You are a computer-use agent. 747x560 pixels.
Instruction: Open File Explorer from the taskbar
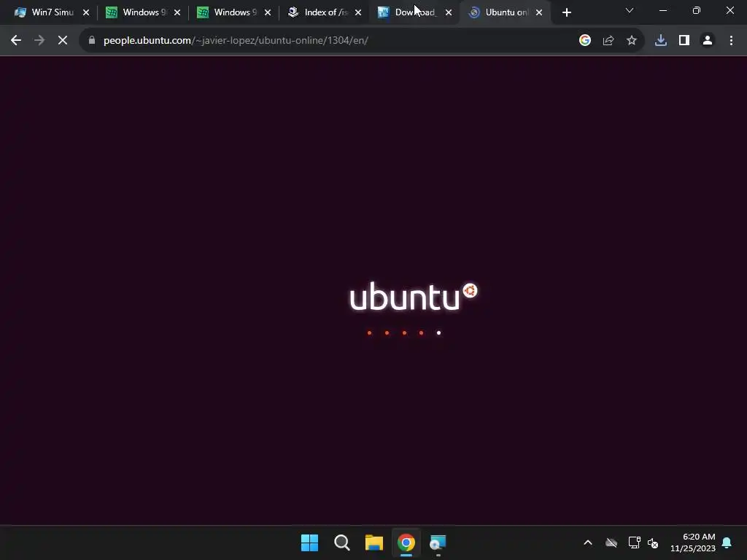pyautogui.click(x=374, y=542)
